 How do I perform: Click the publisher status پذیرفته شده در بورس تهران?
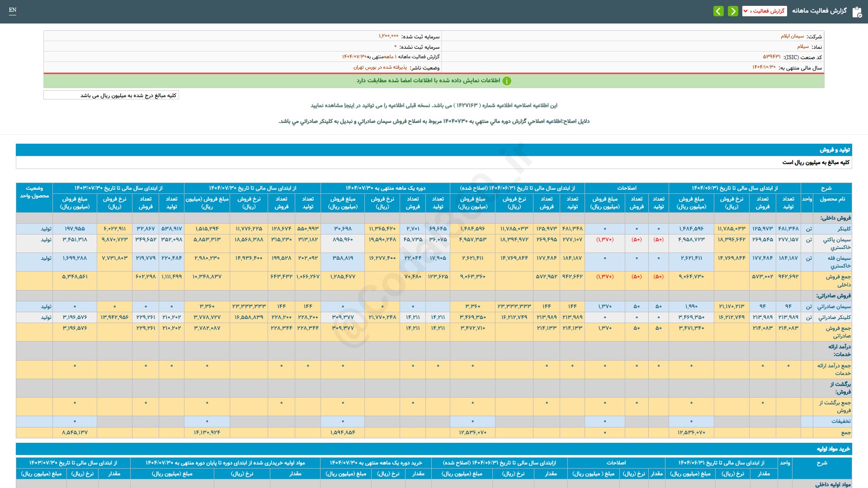tap(380, 67)
